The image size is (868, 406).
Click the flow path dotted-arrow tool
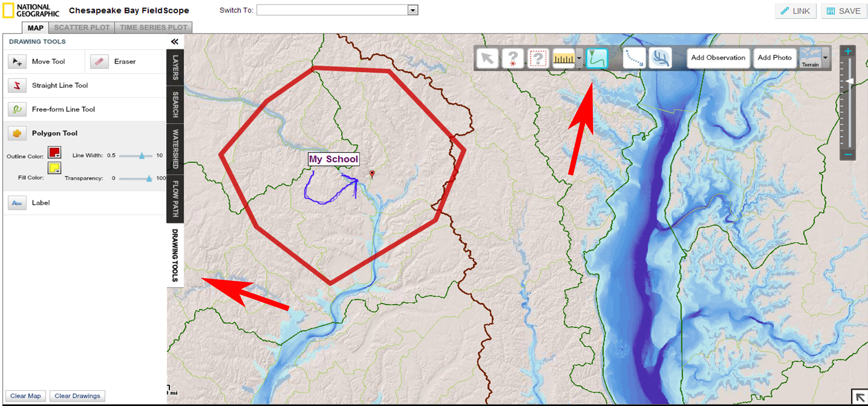[x=634, y=58]
